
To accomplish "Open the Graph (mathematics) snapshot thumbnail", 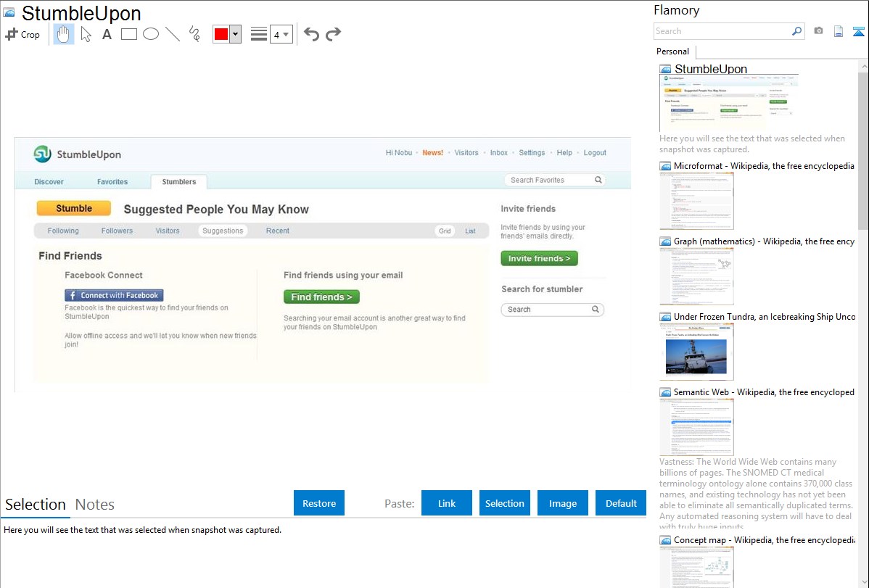I will point(696,276).
